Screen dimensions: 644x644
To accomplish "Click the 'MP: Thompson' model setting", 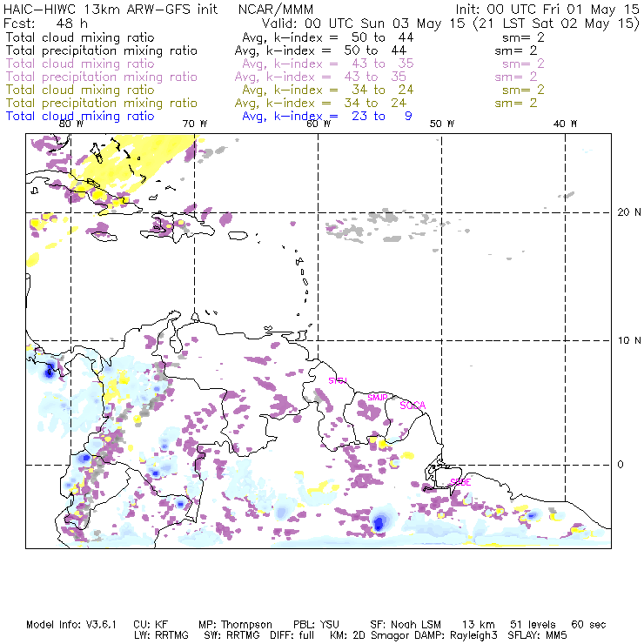I will [x=235, y=625].
